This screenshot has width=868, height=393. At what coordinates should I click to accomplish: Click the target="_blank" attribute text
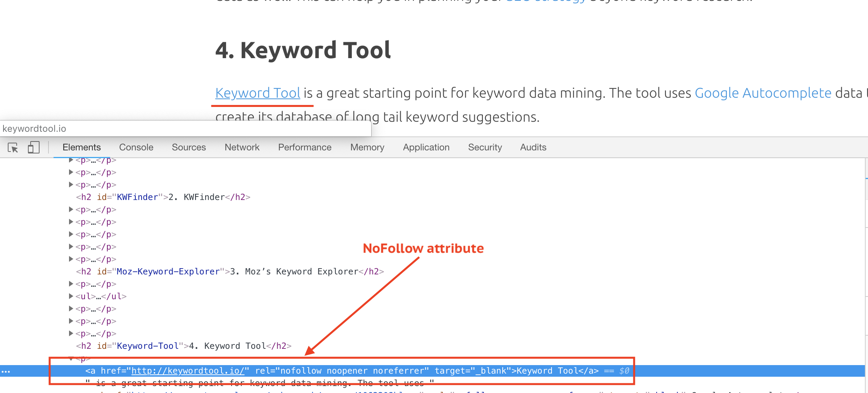pyautogui.click(x=473, y=371)
